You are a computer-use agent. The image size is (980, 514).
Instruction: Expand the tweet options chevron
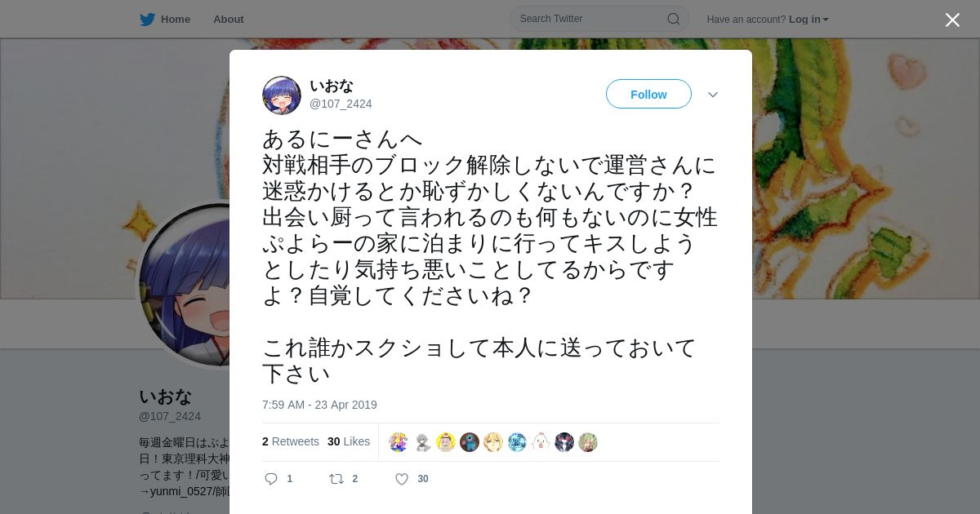click(x=713, y=95)
